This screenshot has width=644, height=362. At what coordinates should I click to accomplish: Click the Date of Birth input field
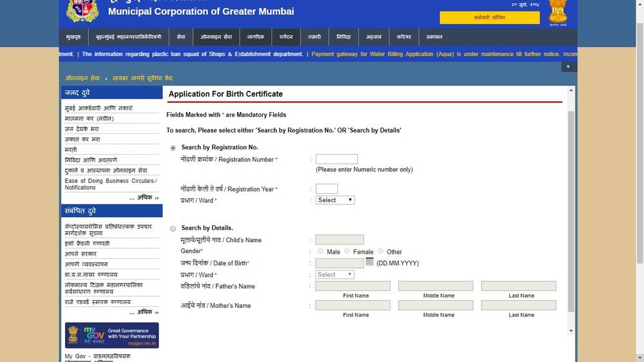[x=339, y=263]
